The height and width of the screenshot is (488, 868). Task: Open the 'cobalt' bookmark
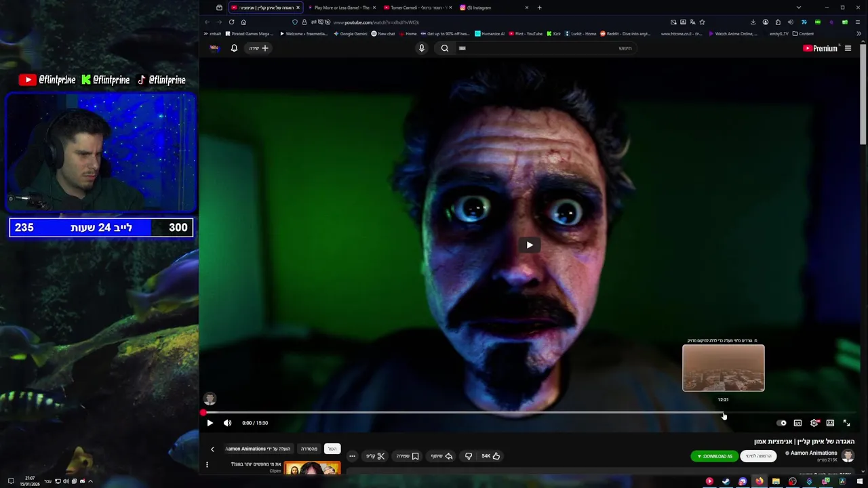212,33
